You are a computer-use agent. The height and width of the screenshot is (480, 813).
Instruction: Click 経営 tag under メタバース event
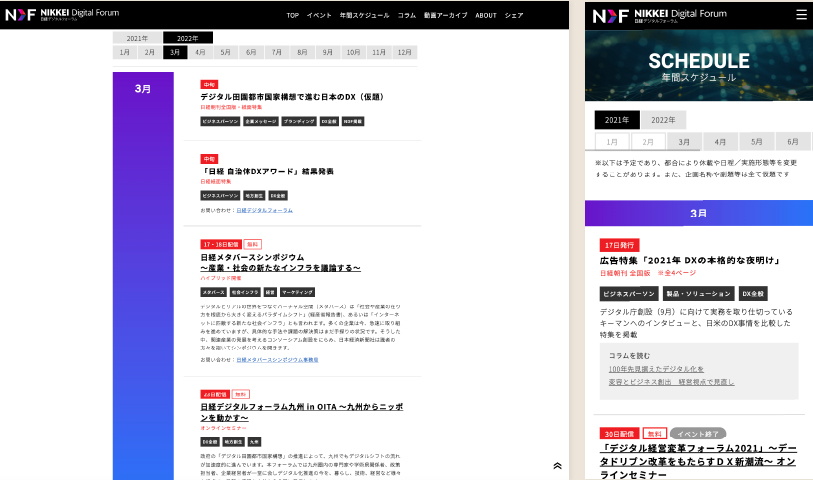pos(270,292)
